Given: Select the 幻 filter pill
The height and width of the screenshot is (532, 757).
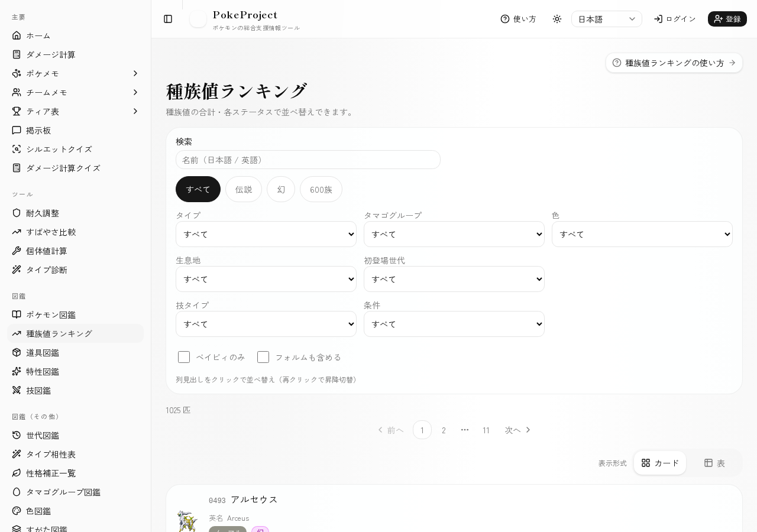Looking at the screenshot, I should pyautogui.click(x=281, y=189).
